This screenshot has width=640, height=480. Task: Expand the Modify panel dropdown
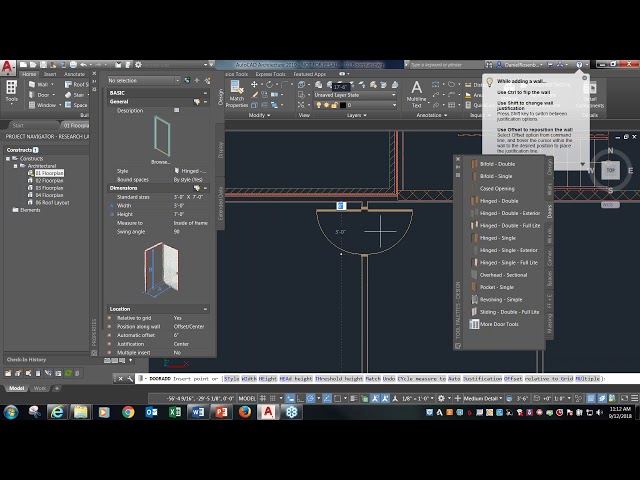pyautogui.click(x=259, y=115)
